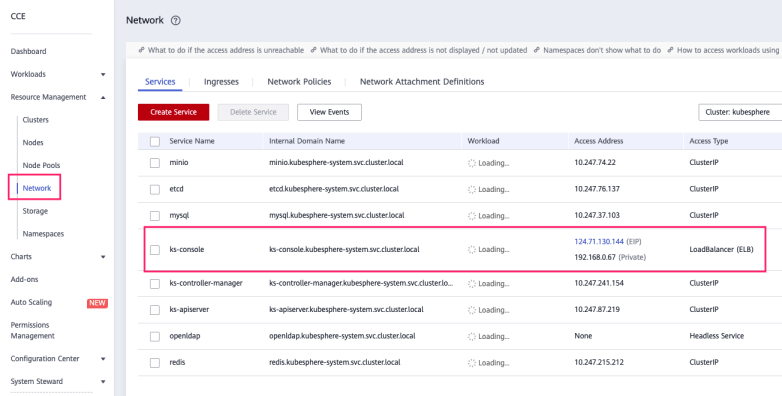Click the Internal Domain Name column header

pos(307,141)
